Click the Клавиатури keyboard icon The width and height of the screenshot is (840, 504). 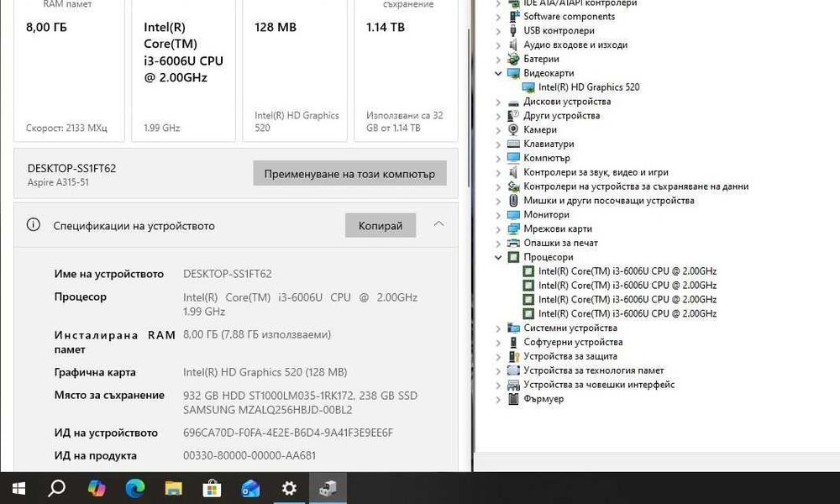coord(513,144)
